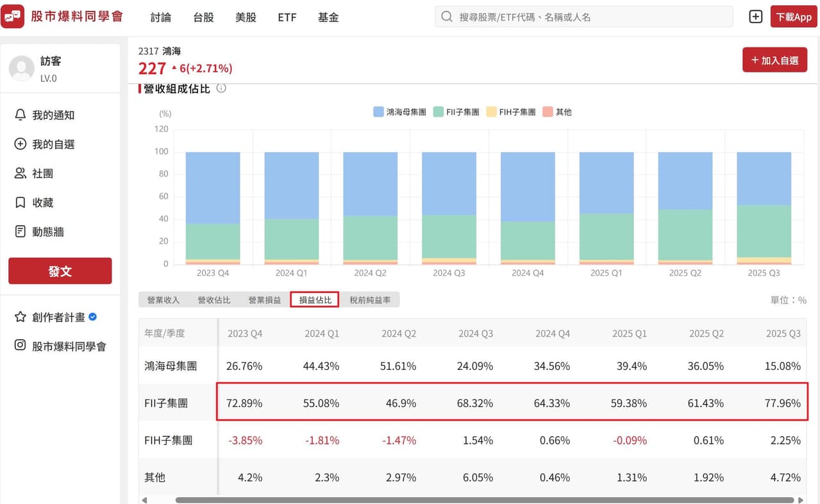Open 我的自選 in sidebar
Image resolution: width=820 pixels, height=504 pixels.
[54, 144]
